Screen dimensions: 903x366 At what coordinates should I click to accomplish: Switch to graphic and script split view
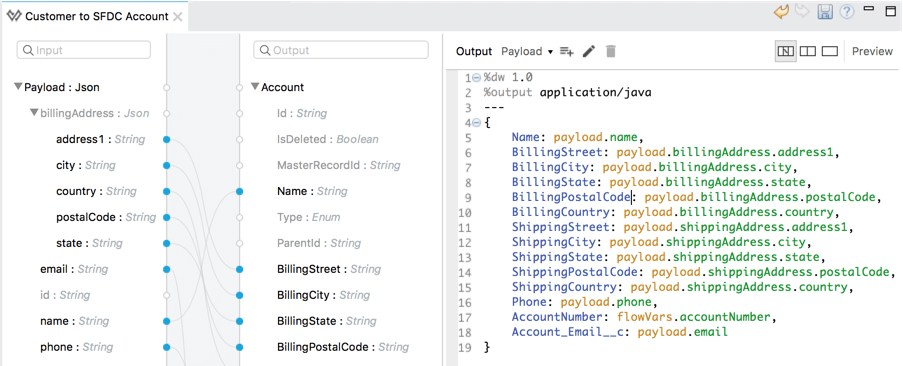coord(786,51)
